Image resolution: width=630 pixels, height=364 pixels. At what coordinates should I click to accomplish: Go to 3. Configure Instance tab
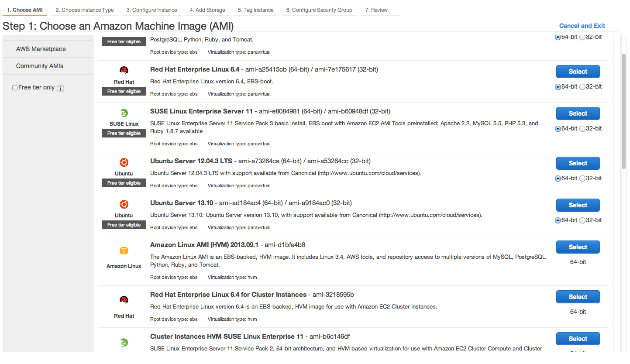tap(151, 10)
